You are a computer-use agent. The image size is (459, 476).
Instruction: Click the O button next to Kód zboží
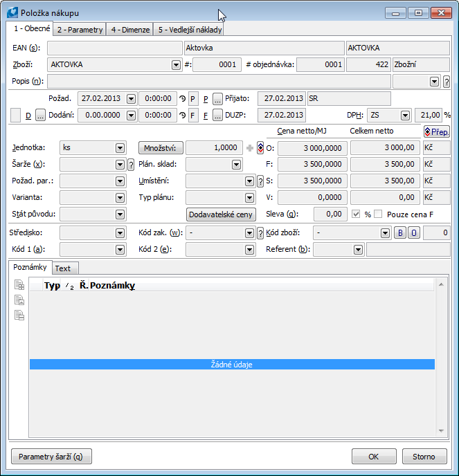(414, 233)
